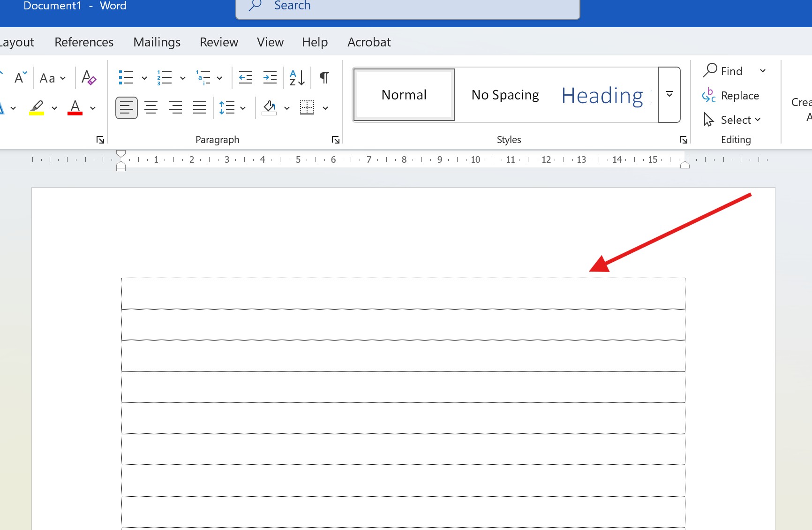Toggle the bulleted list
Screen dimensions: 812x530
coord(126,77)
